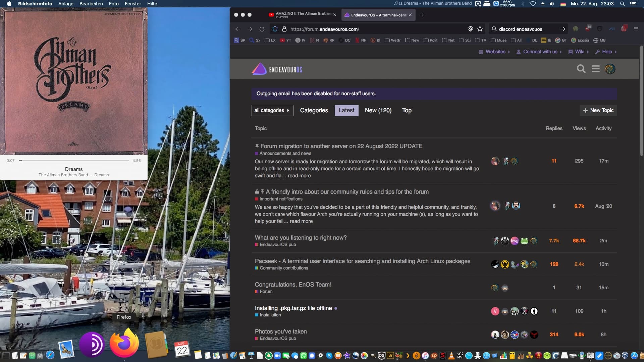Click the tracking protection shield icon
This screenshot has height=362, width=644.
click(x=275, y=29)
